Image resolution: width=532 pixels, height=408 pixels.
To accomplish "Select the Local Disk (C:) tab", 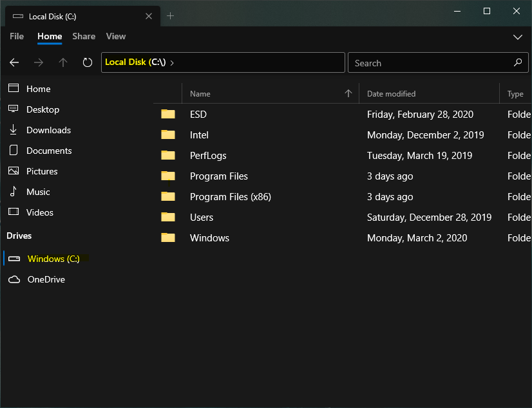I will tap(82, 16).
